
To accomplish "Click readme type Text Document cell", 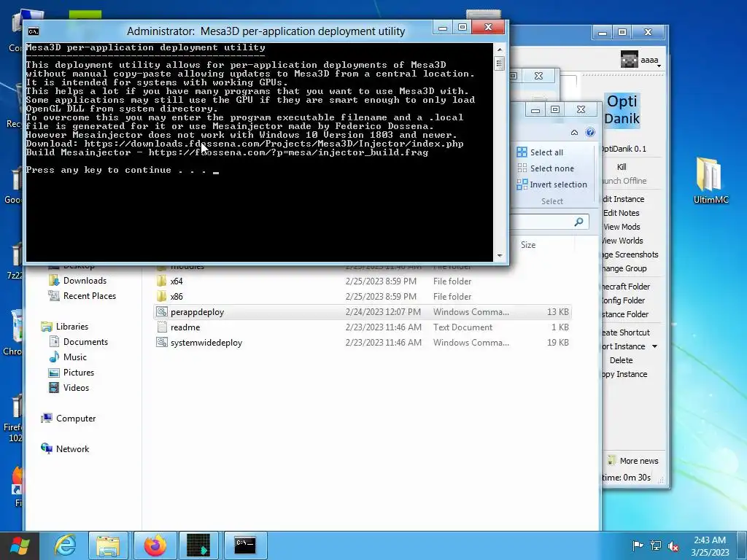I will pyautogui.click(x=462, y=327).
